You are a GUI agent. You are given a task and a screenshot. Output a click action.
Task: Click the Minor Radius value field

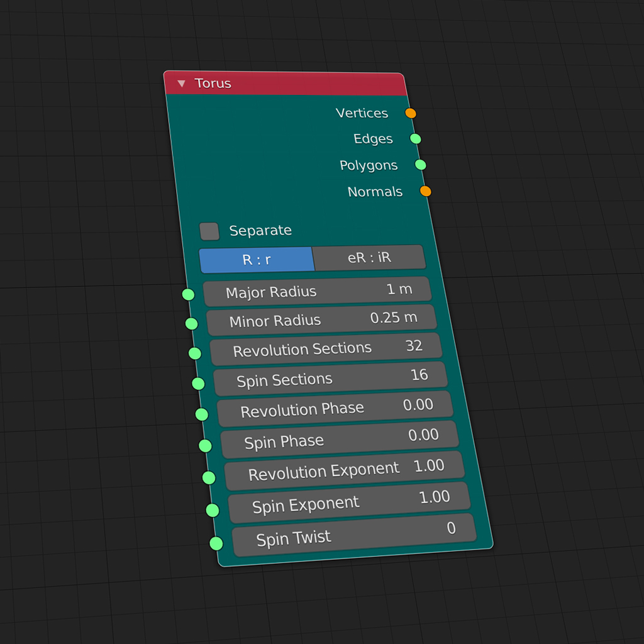(322, 319)
